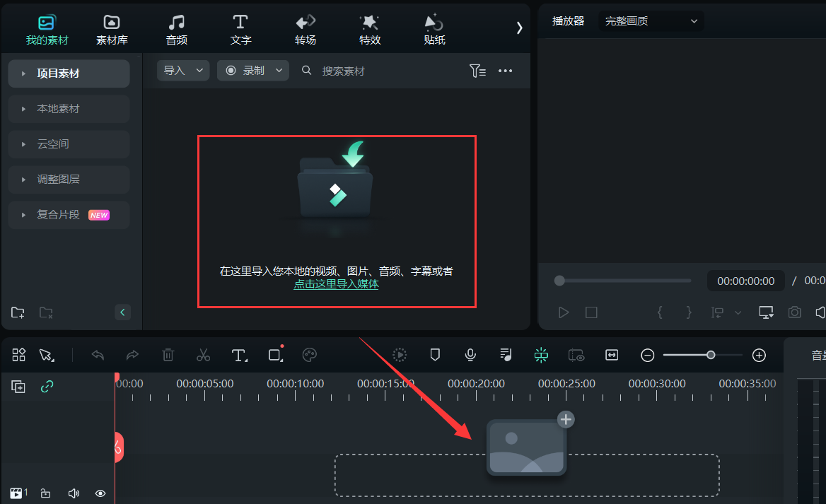The image size is (826, 504).
Task: Mute the audio track speaker icon
Action: click(x=74, y=493)
